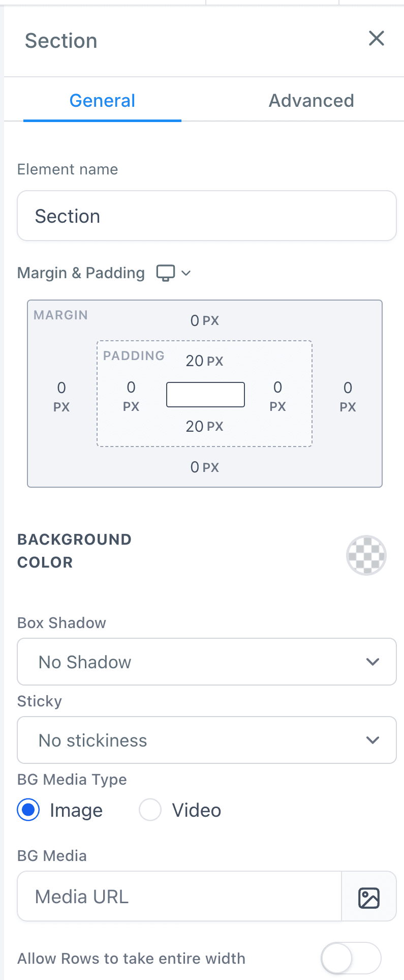
Task: Switch to the Advanced tab
Action: [311, 101]
